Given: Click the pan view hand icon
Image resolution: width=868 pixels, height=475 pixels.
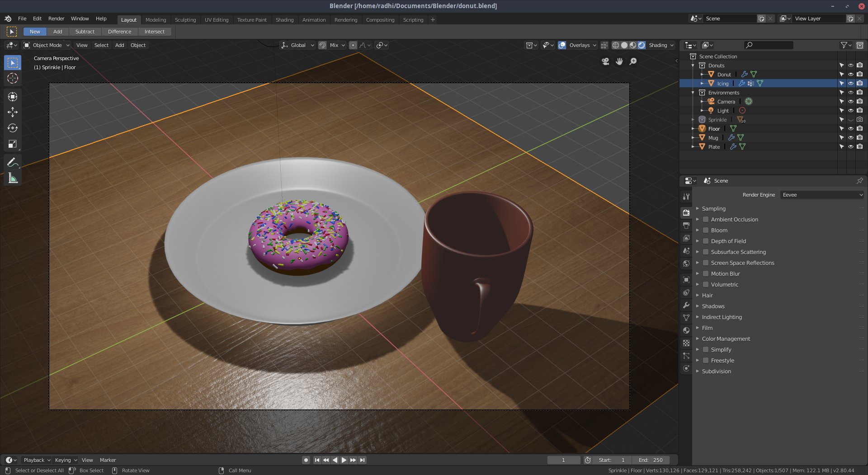Looking at the screenshot, I should 619,61.
